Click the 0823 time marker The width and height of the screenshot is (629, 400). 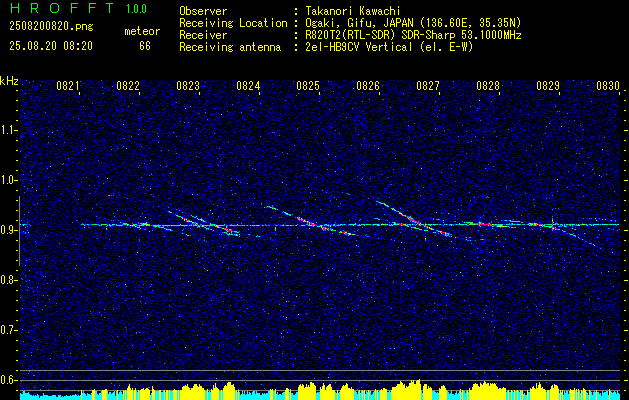tap(188, 86)
